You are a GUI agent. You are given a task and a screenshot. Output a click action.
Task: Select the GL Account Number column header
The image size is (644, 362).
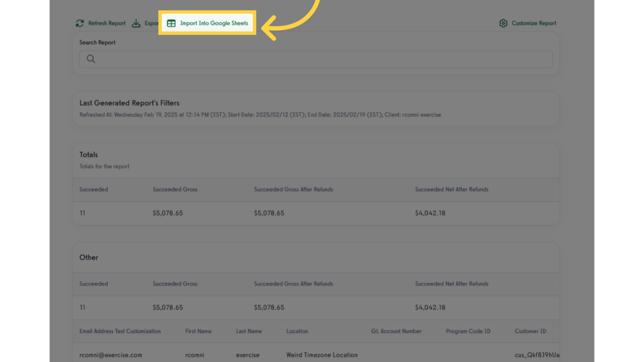pyautogui.click(x=396, y=331)
